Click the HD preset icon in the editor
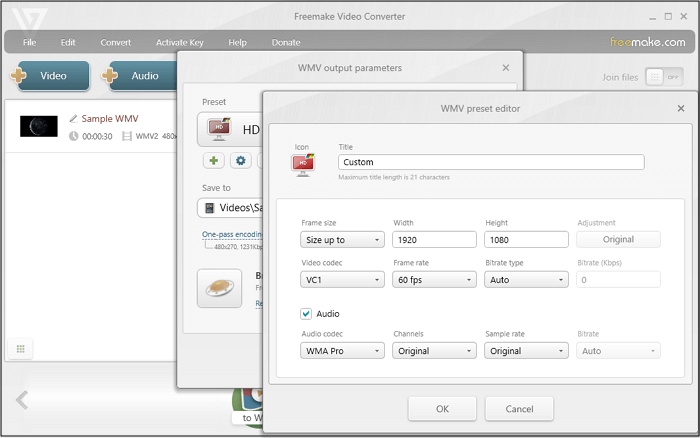 [303, 166]
